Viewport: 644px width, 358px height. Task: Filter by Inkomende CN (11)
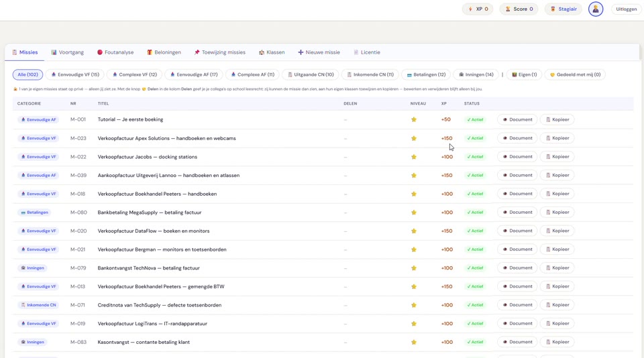click(x=370, y=74)
